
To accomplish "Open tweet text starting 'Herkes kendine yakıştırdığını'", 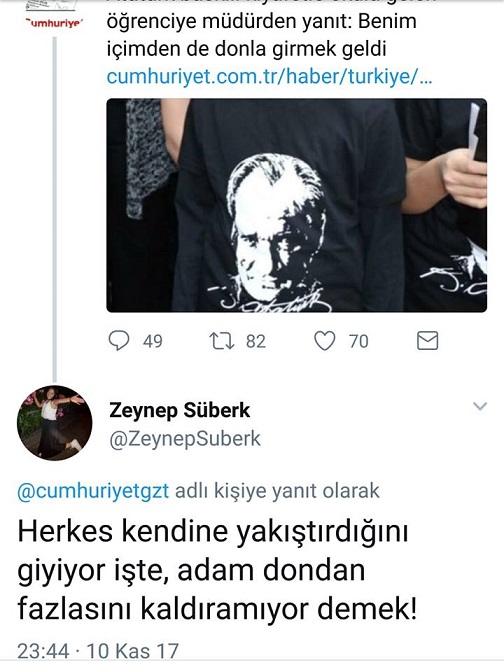I will point(217,570).
